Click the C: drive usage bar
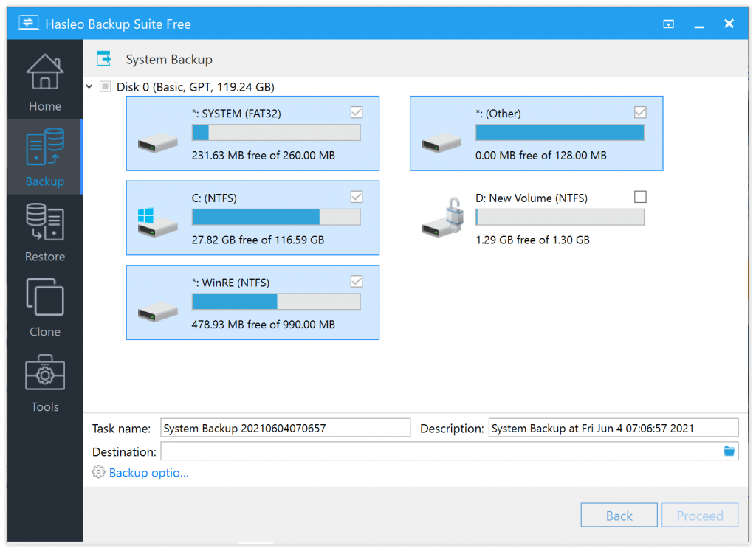This screenshot has height=551, width=756. (x=276, y=217)
